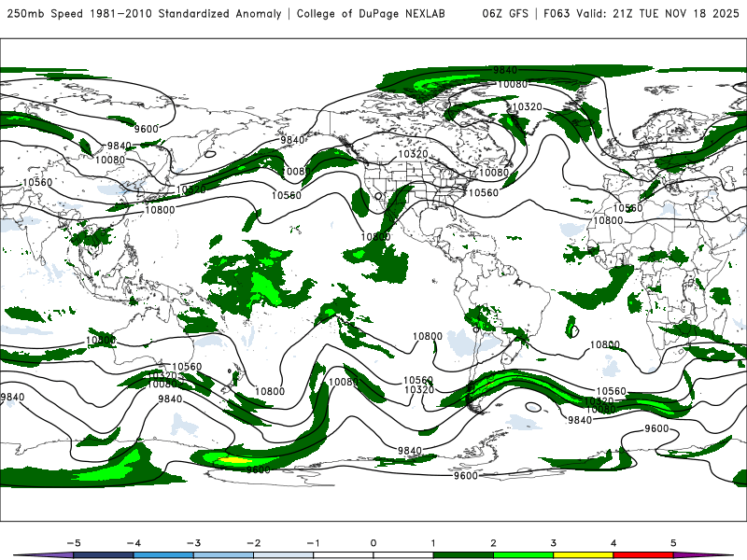Viewport: 747px width, 560px height.
Task: Click the '9600' label south of Africa near Antarctica
Action: [x=656, y=428]
